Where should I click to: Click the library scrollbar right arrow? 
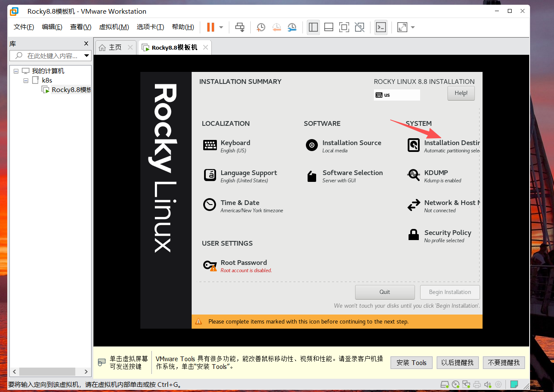tap(86, 372)
